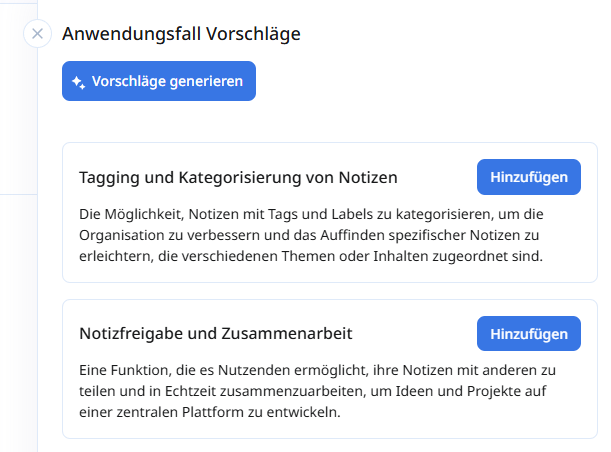The width and height of the screenshot is (611, 452).
Task: Select the Notizfreigabe und Zusammenarbeit title
Action: pos(215,334)
